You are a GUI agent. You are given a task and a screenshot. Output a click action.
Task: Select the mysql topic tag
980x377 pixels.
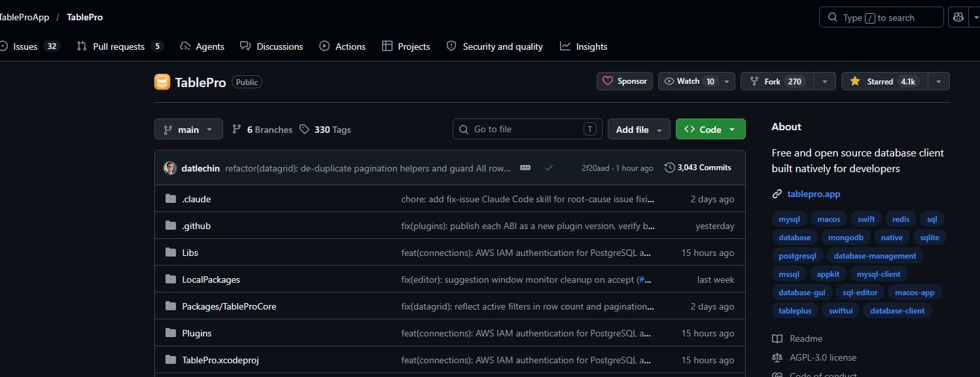[789, 219]
